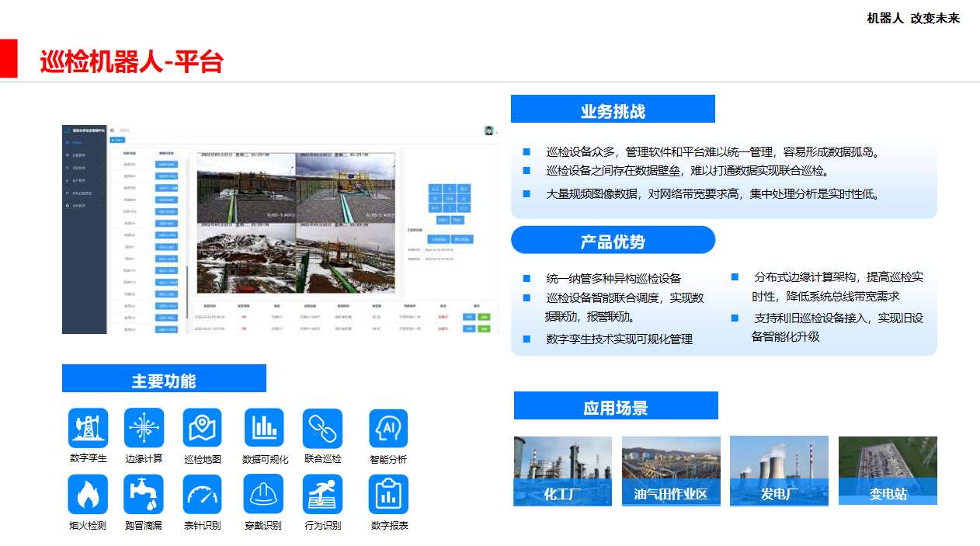
Task: Click the 化工厂 scenario thumbnail
Action: (562, 471)
